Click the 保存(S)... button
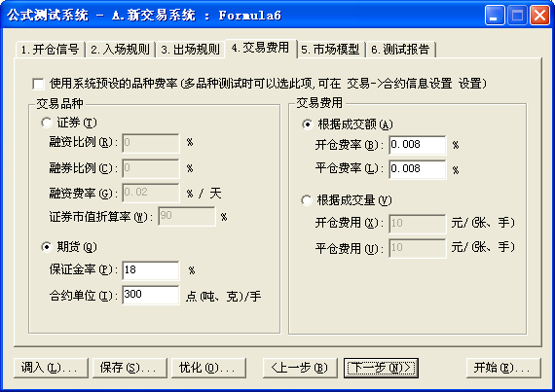This screenshot has width=555, height=392. 129,368
